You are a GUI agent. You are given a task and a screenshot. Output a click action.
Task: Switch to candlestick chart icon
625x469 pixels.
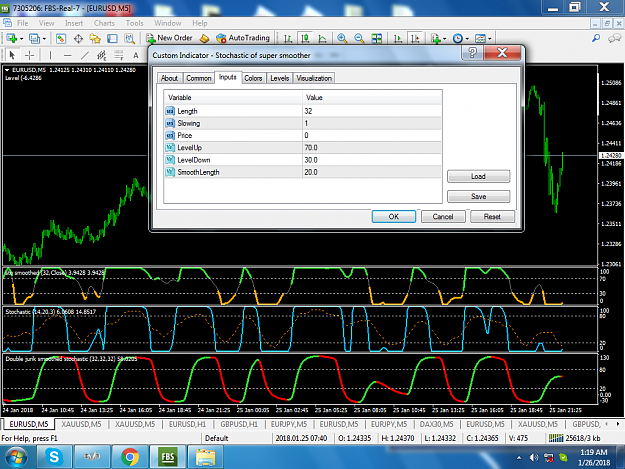pos(305,38)
